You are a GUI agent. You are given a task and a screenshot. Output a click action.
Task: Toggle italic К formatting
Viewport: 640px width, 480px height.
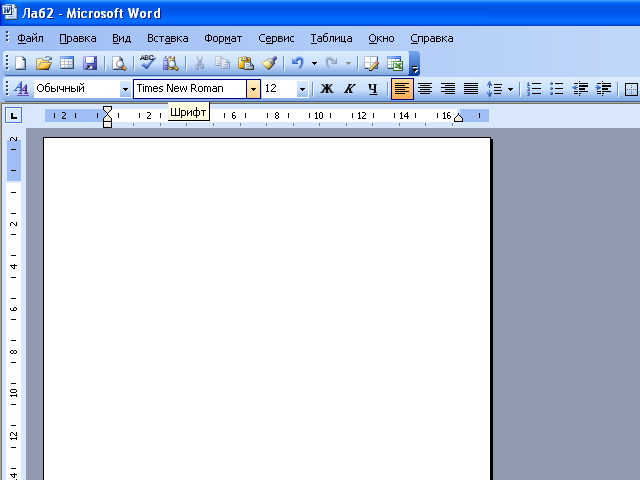(349, 89)
